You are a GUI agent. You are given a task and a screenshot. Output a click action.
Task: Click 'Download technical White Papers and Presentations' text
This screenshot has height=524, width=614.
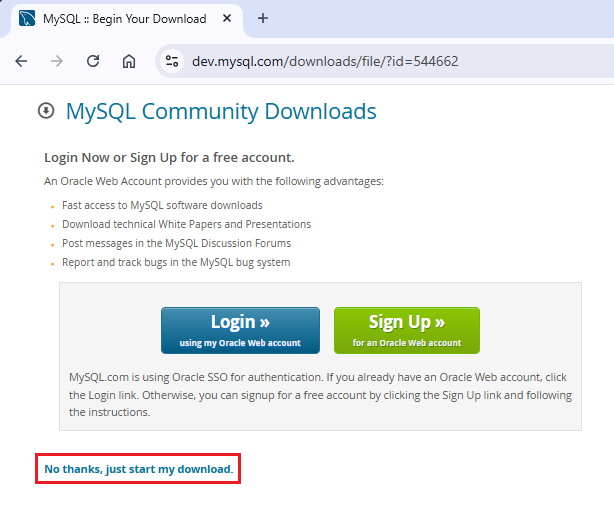point(186,224)
